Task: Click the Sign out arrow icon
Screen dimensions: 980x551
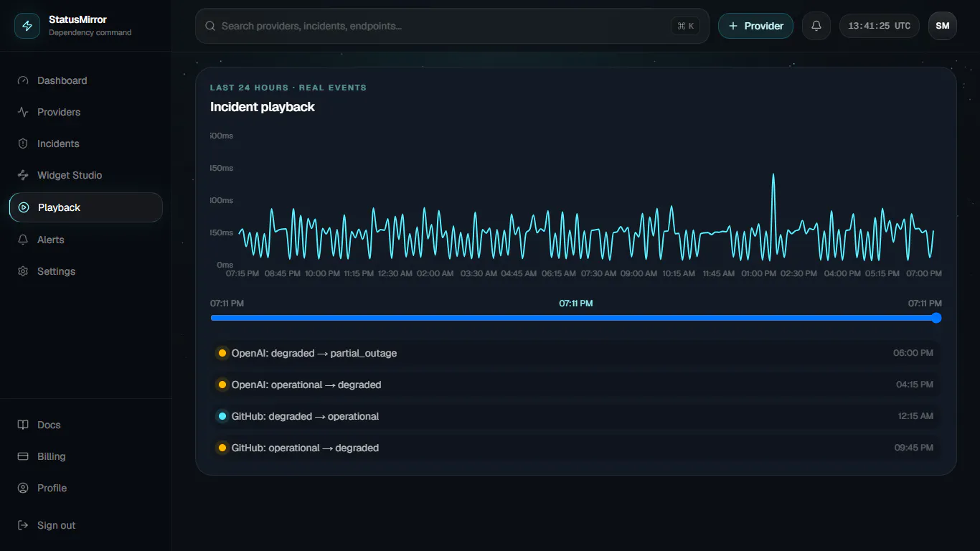Action: 23,525
